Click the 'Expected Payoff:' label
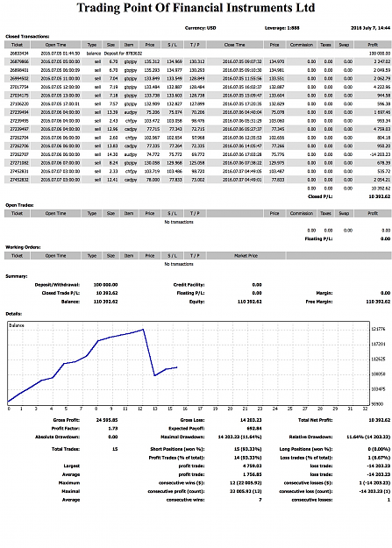 [x=187, y=429]
